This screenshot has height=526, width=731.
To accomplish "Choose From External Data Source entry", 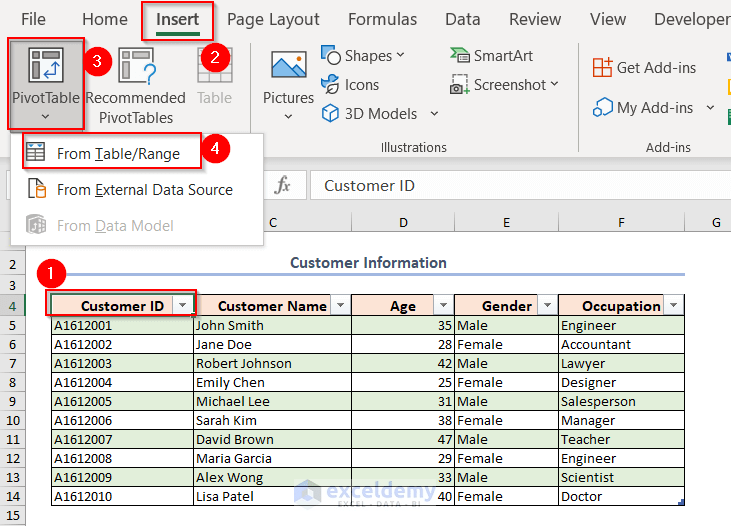I will click(137, 189).
